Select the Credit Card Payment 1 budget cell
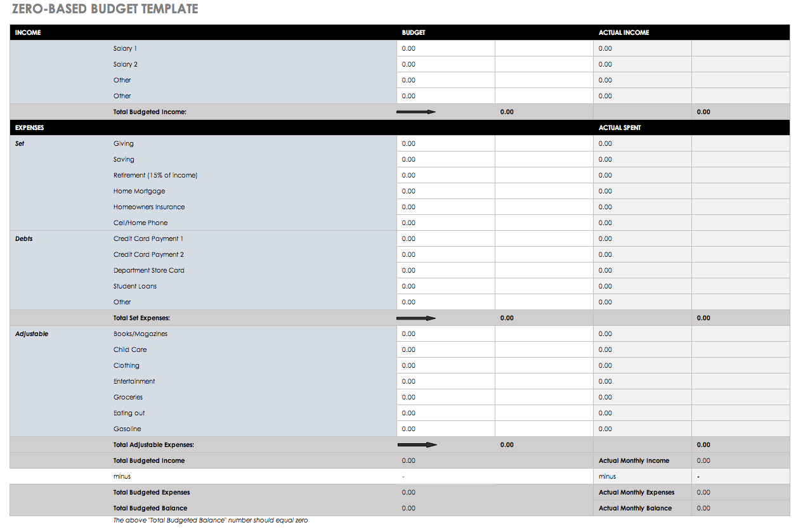The image size is (803, 532). click(445, 238)
